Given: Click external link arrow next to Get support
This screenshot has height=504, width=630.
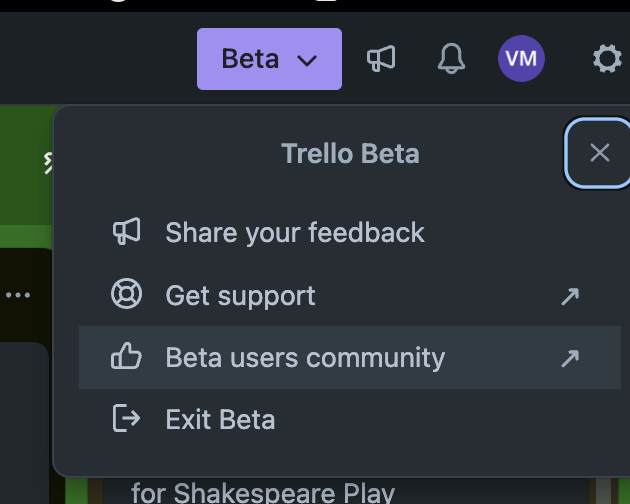Looking at the screenshot, I should (x=570, y=296).
